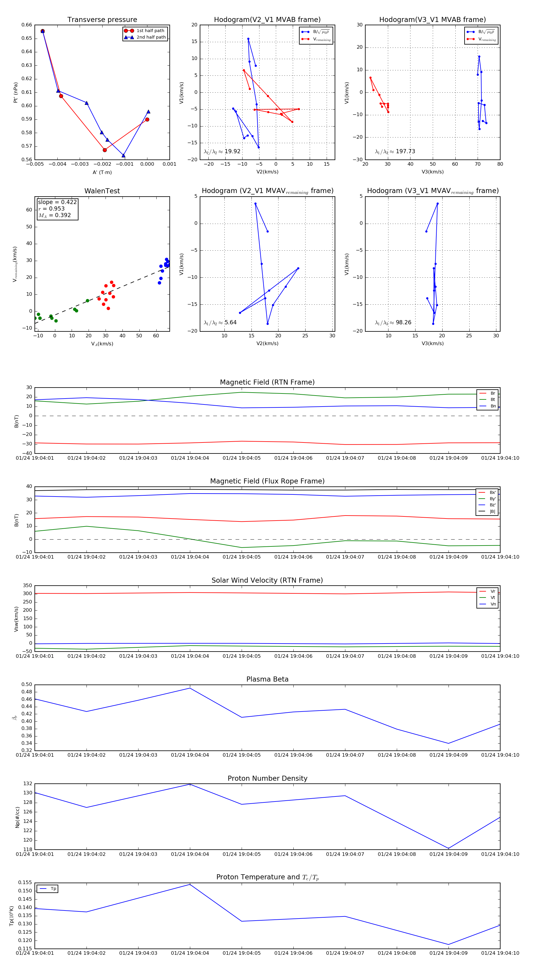Click the 'Hodogram(V2_V1 MVAB frame)' title
535x980 pixels.
tap(267, 20)
